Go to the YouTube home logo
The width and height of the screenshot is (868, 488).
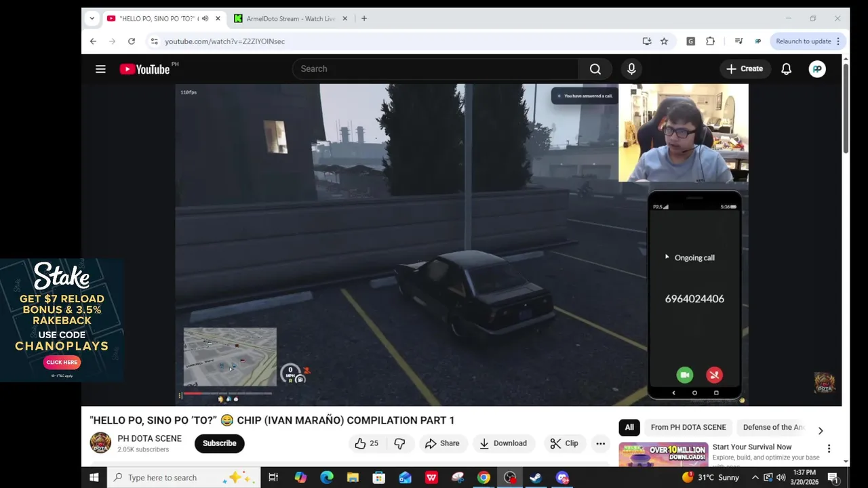point(144,69)
